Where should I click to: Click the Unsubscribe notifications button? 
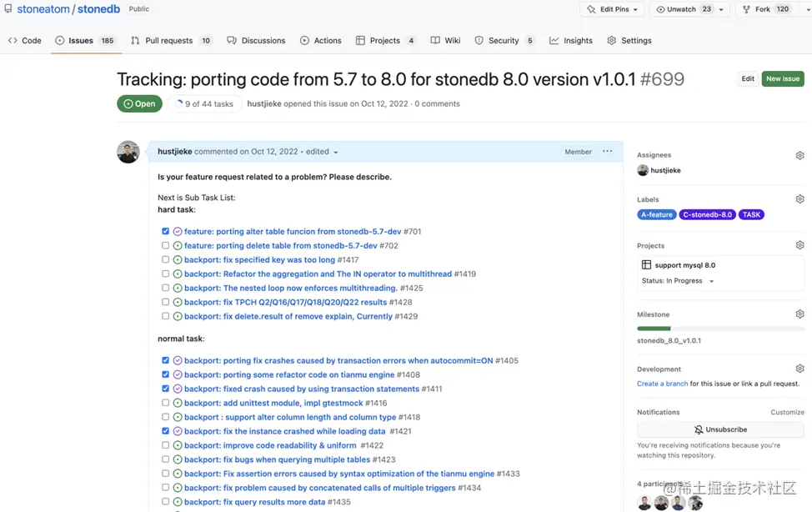720,429
